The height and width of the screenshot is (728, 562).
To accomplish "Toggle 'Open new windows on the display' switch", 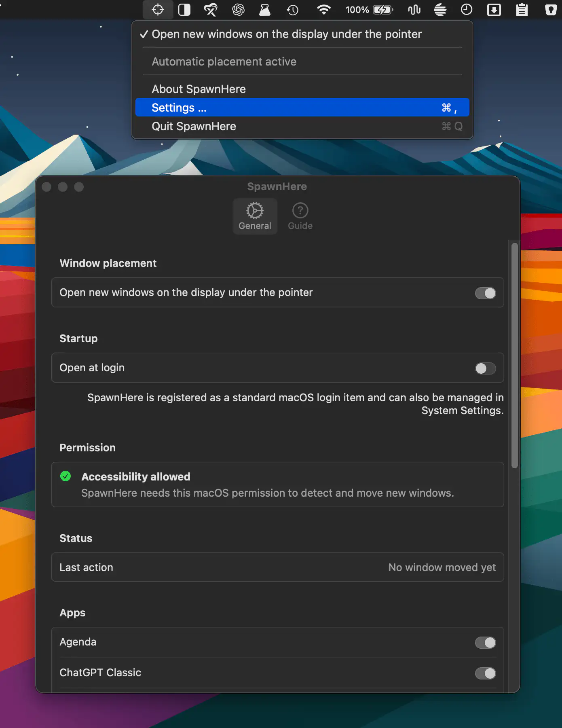I will pos(485,293).
